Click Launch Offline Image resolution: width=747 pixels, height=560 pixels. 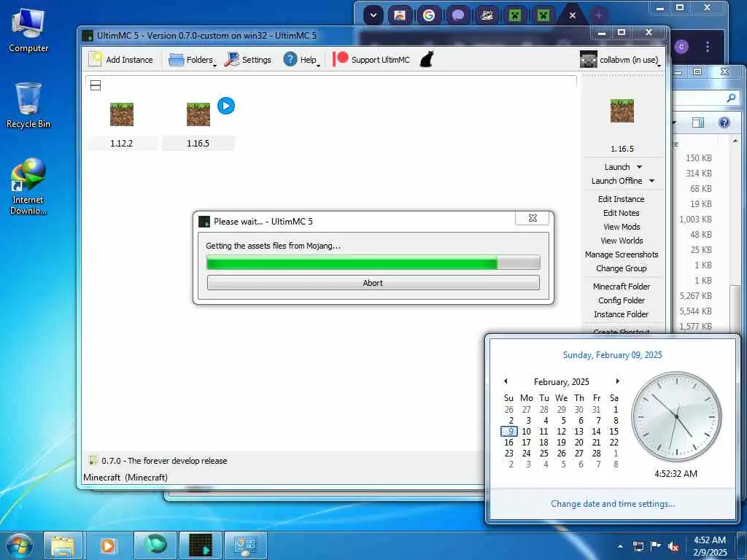(616, 181)
